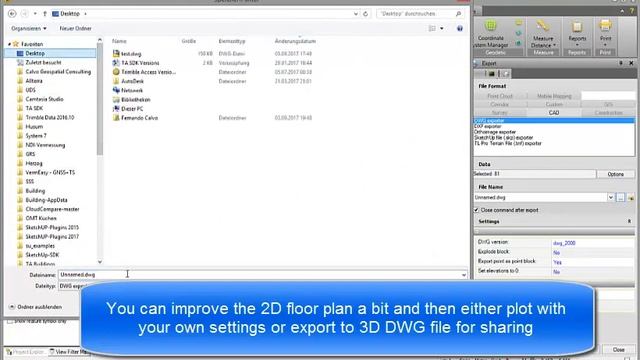Select the Construction file format tab
Image resolution: width=640 pixels, height=360 pixels.
pos(608,113)
